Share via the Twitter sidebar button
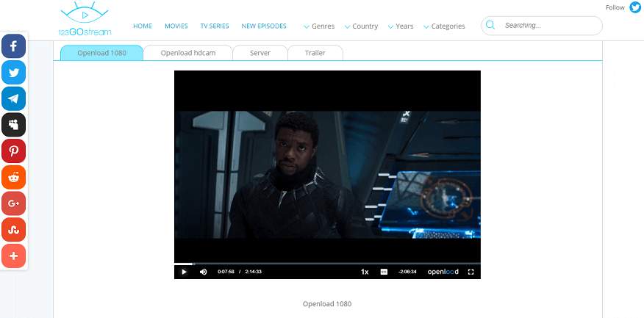Screen dimensions: 644x318 (x=13, y=72)
